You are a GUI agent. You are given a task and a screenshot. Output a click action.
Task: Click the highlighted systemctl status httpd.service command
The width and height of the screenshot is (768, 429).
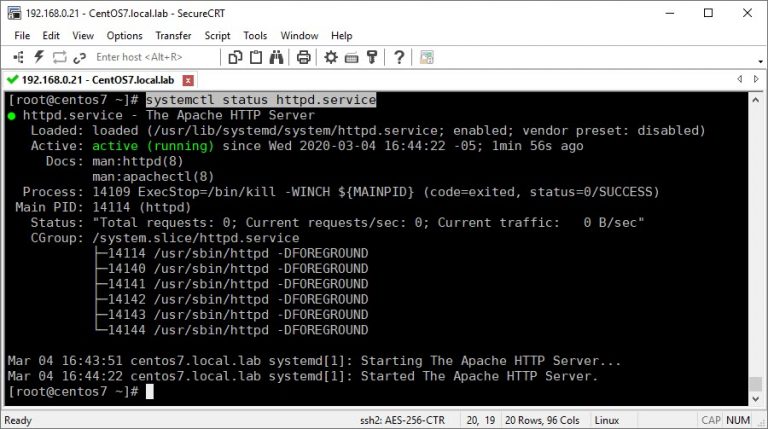pyautogui.click(x=261, y=100)
